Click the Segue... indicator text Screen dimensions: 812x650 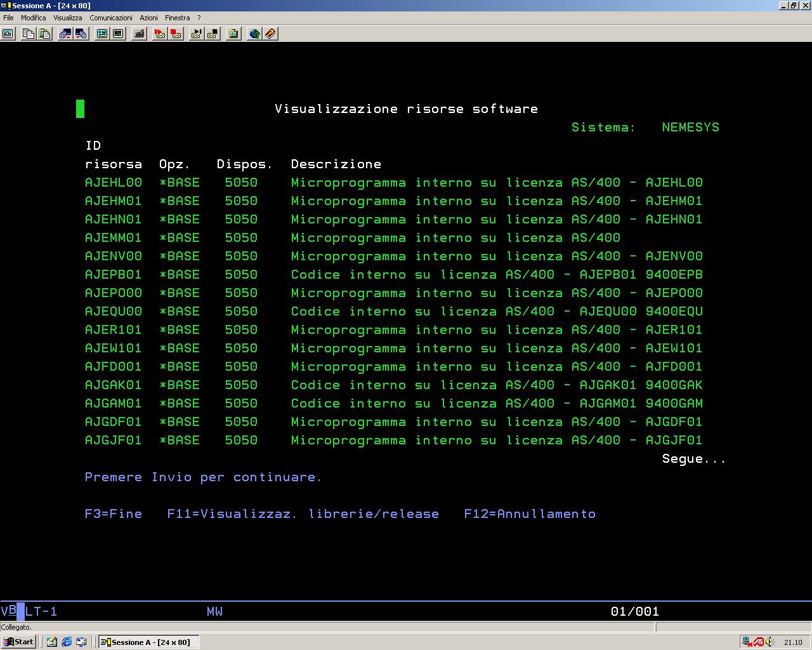[694, 458]
